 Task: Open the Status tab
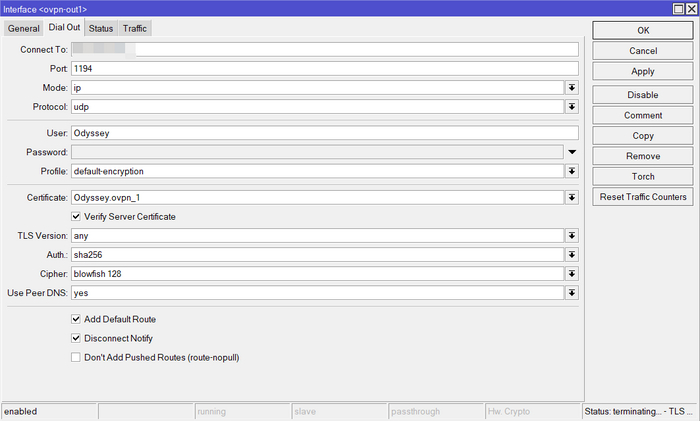point(100,29)
